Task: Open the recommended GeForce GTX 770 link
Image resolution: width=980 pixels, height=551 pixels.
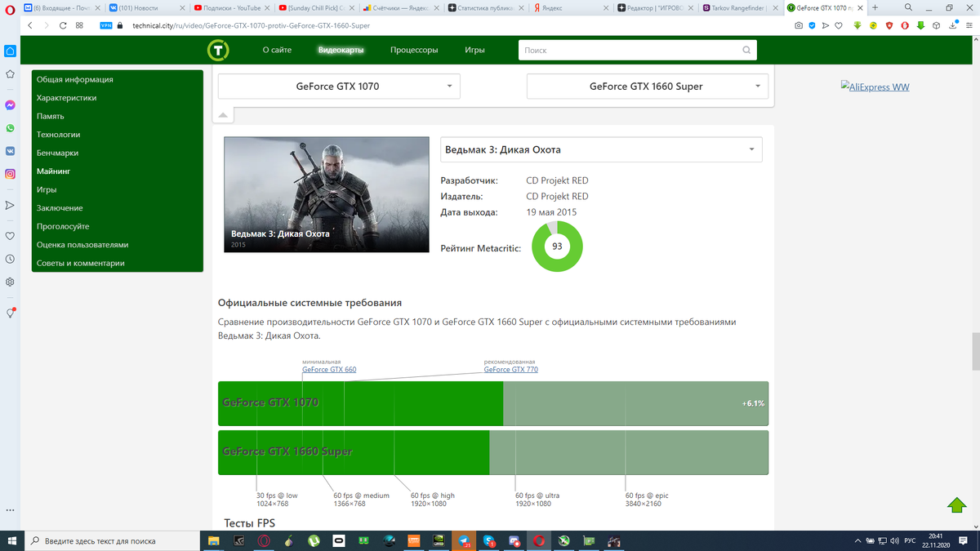Action: pyautogui.click(x=511, y=369)
